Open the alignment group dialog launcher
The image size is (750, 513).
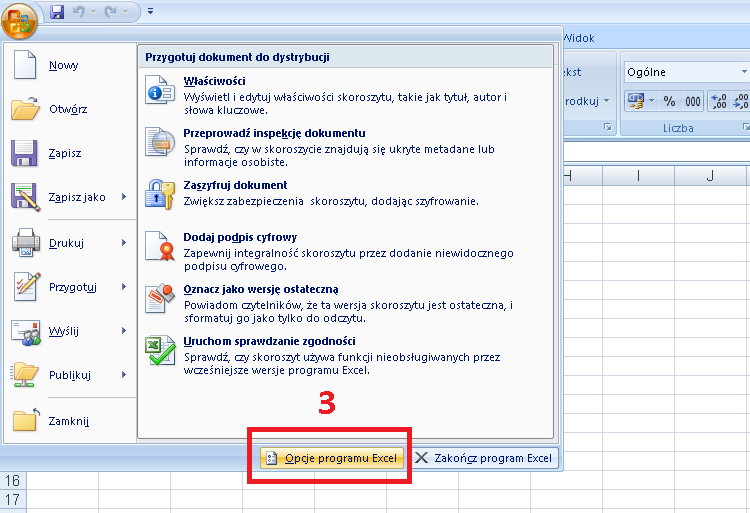coord(608,127)
